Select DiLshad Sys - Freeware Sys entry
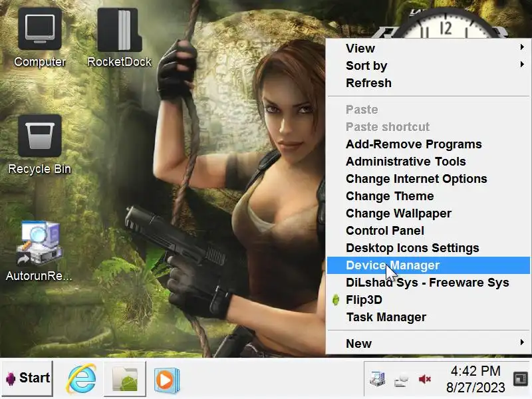Screen dimensions: 532x399 click(428, 283)
